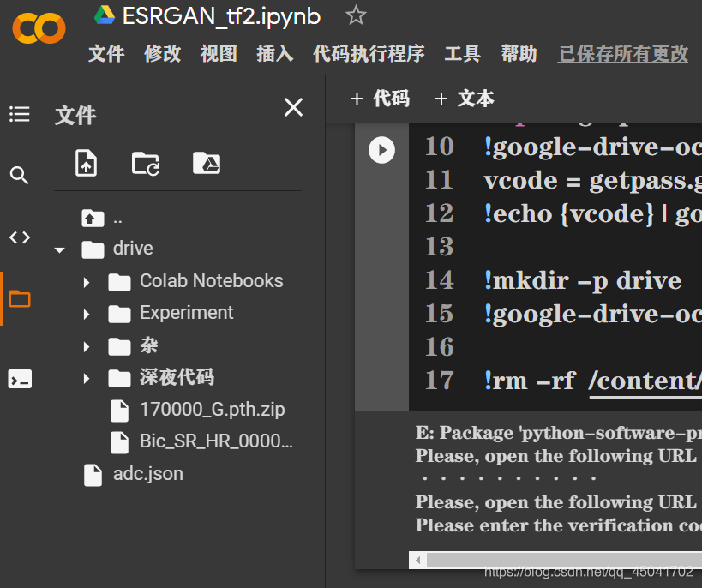The image size is (702, 588).
Task: Open the 帮助 menu
Action: tap(519, 54)
